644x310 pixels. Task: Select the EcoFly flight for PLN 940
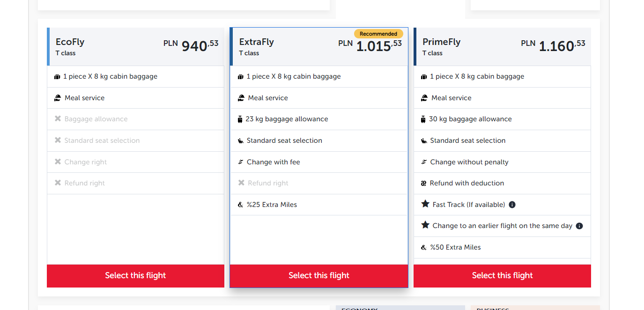135,275
